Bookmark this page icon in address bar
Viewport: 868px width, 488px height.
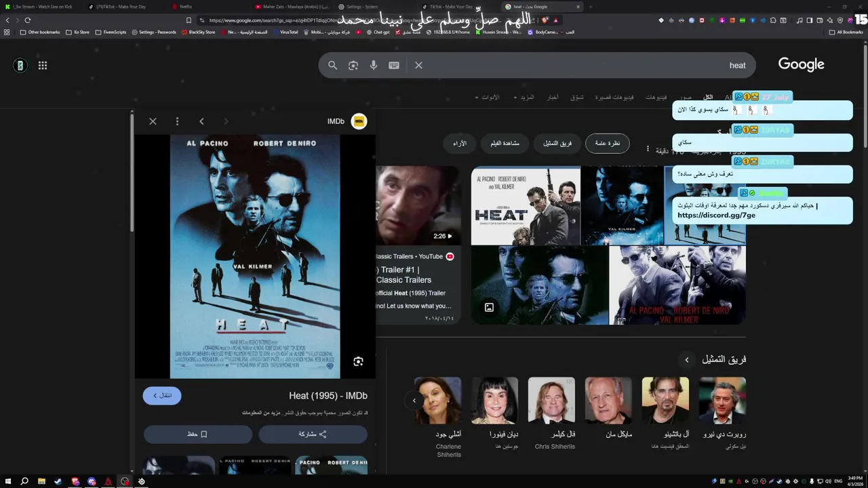(x=189, y=20)
